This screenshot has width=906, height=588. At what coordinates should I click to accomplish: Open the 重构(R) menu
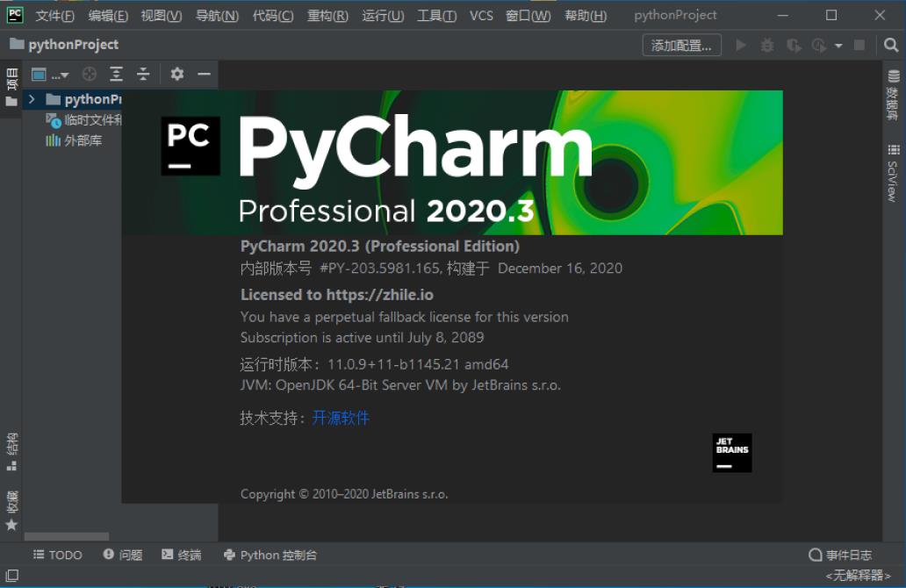[327, 16]
